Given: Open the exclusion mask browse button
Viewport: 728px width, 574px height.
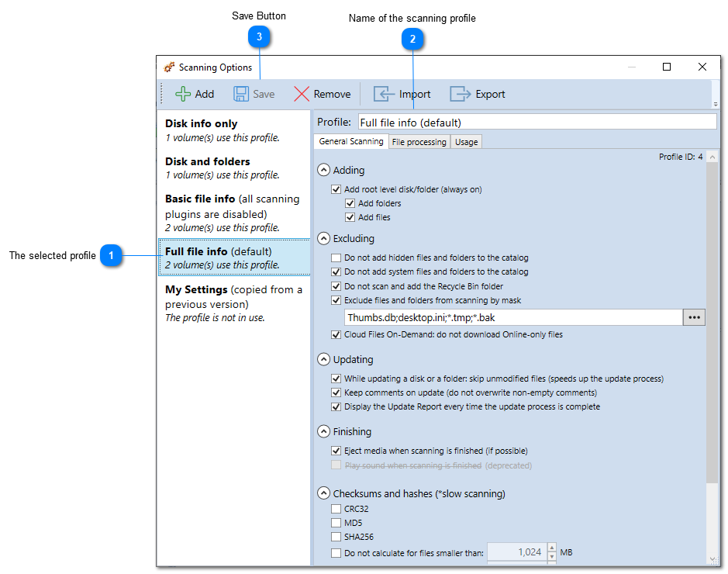Looking at the screenshot, I should (x=694, y=316).
